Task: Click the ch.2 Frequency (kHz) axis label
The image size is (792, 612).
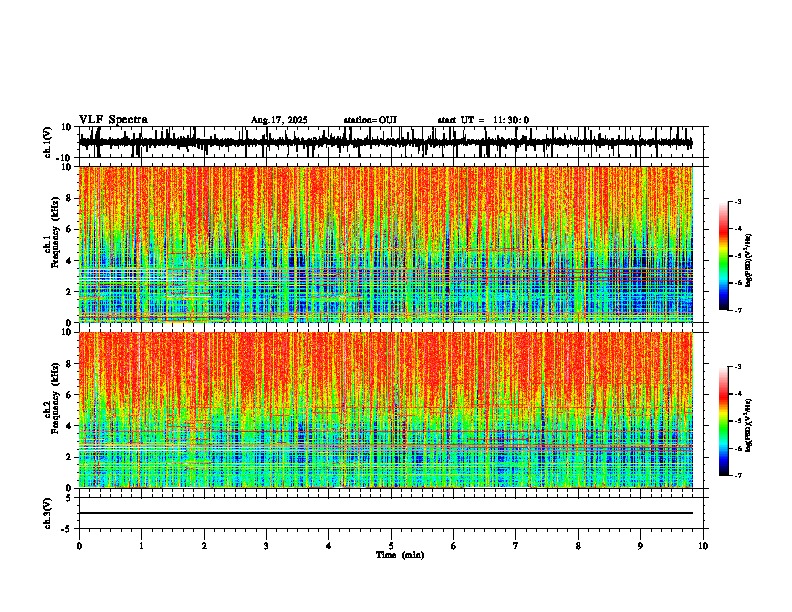Action: 55,398
